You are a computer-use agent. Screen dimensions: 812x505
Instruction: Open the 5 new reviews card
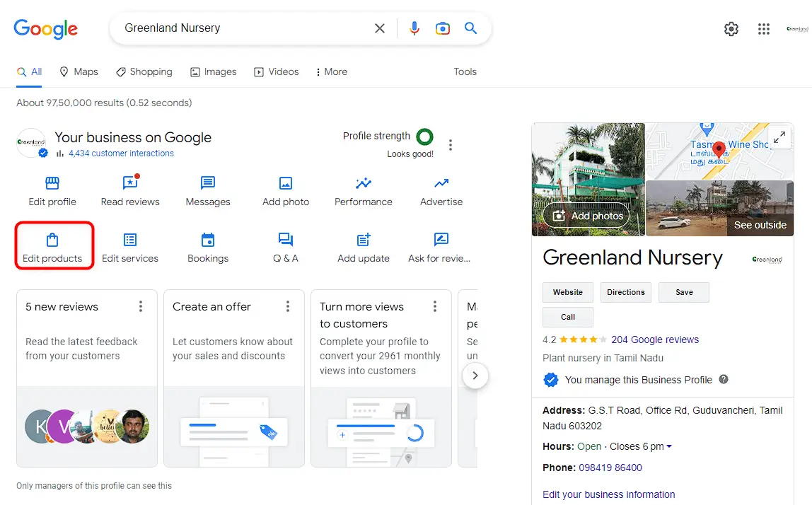pyautogui.click(x=87, y=378)
